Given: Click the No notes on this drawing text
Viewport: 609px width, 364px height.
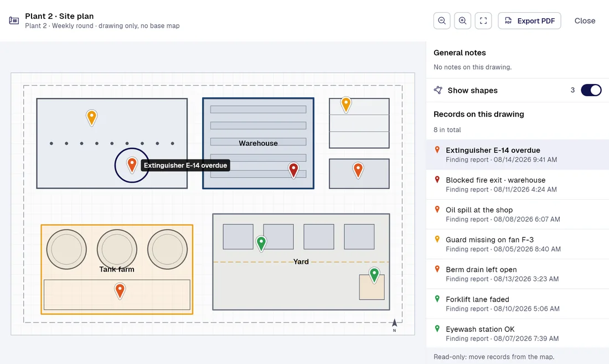Looking at the screenshot, I should click(472, 67).
